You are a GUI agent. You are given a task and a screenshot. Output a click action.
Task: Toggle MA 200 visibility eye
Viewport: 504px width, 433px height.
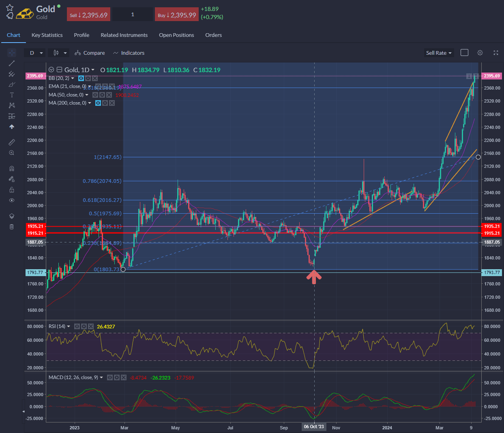[x=98, y=103]
